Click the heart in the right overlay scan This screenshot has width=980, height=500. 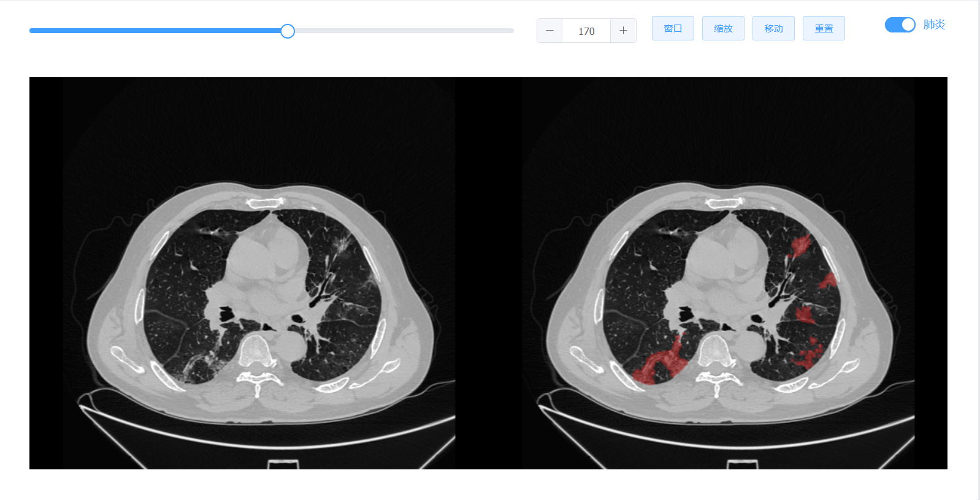tap(727, 257)
